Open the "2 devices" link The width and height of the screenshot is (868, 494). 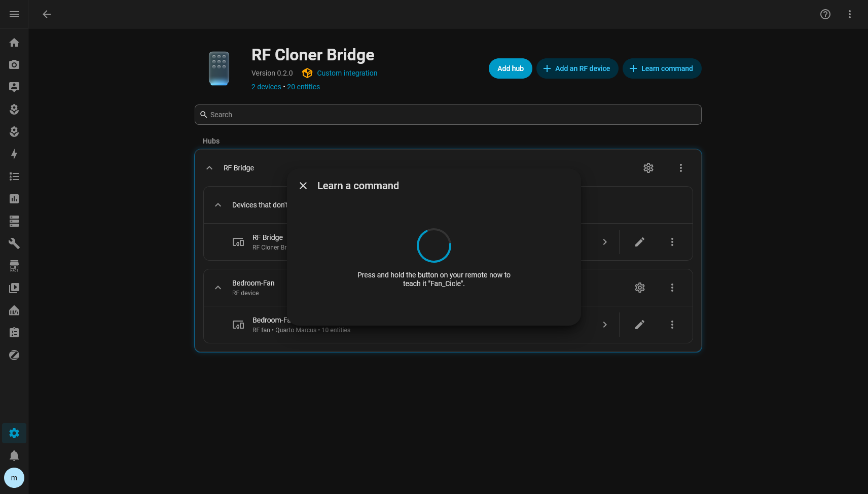point(266,87)
